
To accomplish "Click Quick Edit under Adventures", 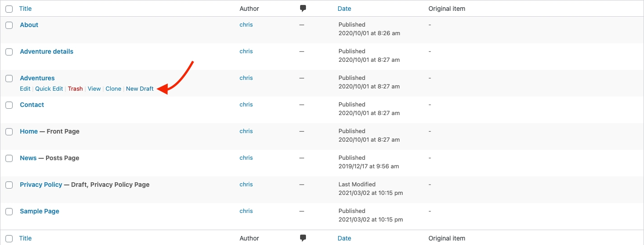I will 49,89.
